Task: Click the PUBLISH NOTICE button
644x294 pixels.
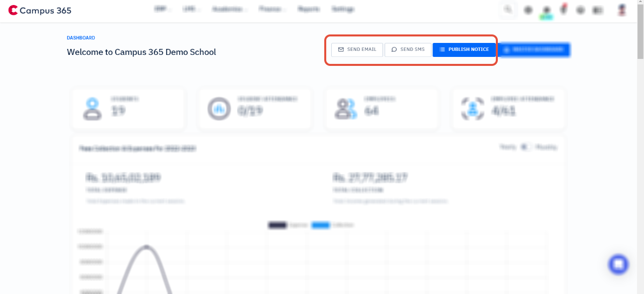Action: point(464,50)
